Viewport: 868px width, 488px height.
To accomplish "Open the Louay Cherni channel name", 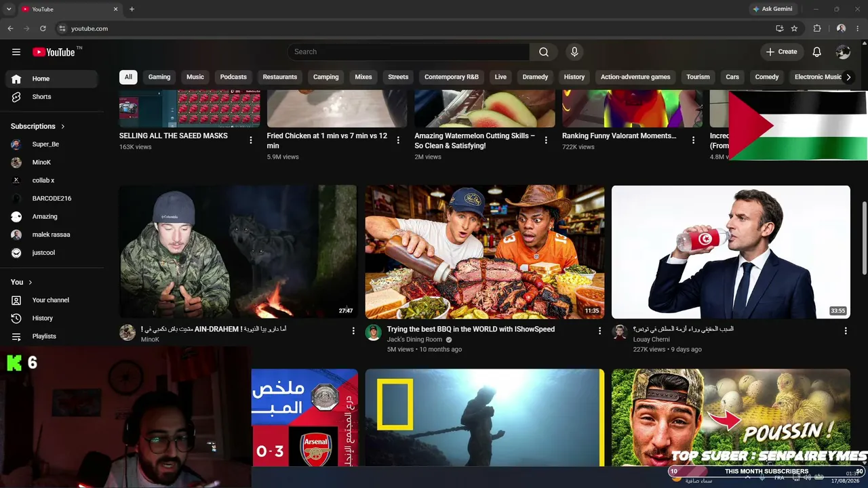I will (652, 340).
